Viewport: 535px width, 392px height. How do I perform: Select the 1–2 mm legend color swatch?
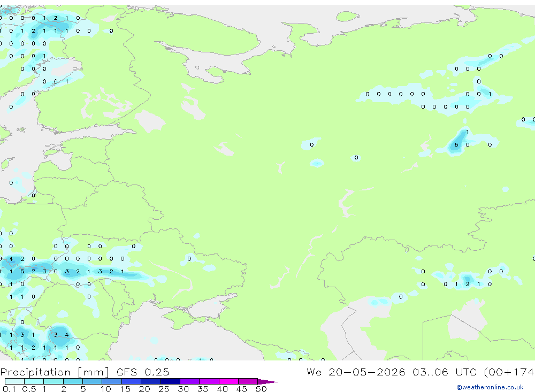[x=53, y=381]
